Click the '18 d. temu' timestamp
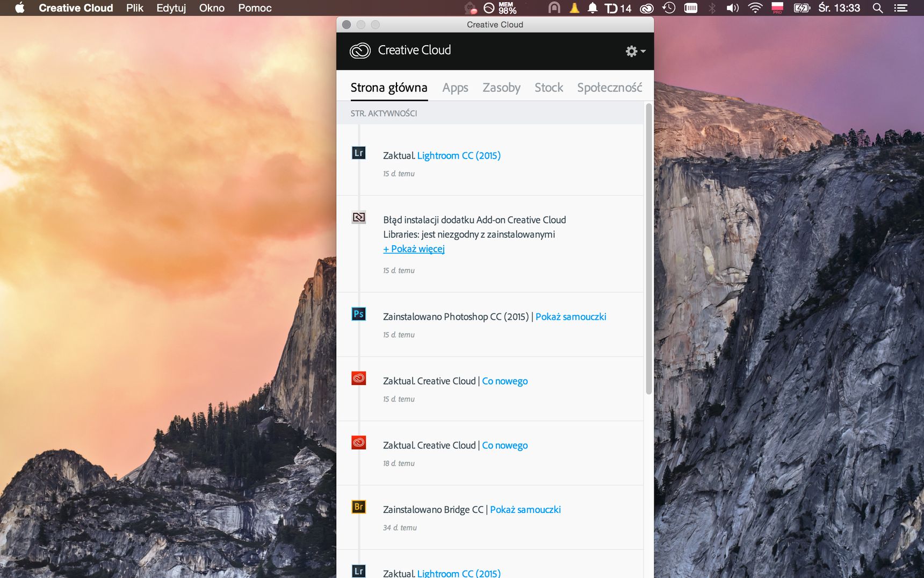 (x=399, y=463)
